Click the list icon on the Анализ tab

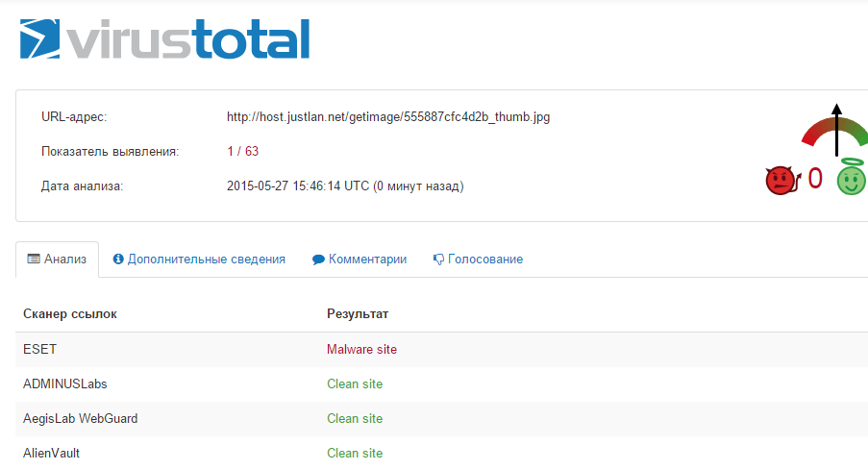click(x=34, y=259)
